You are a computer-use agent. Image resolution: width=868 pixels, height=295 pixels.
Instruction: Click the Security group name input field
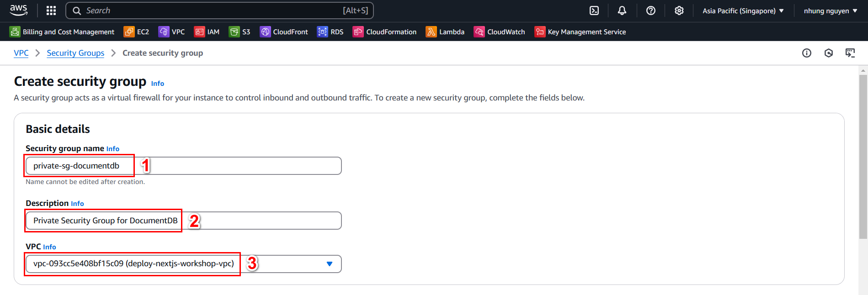[x=183, y=166]
